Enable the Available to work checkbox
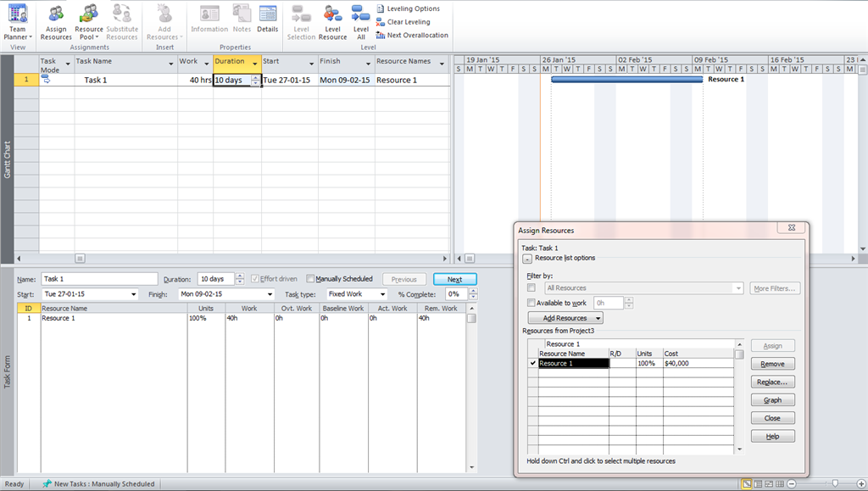 531,303
